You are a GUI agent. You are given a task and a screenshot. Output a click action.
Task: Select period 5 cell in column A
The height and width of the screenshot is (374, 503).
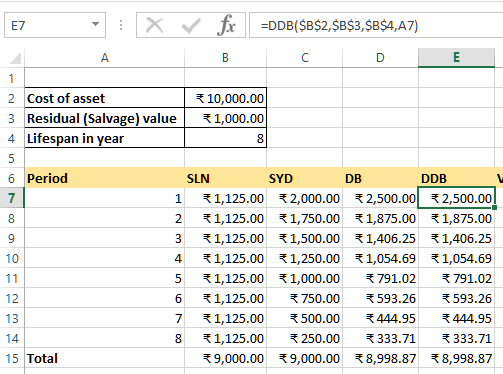pos(104,278)
